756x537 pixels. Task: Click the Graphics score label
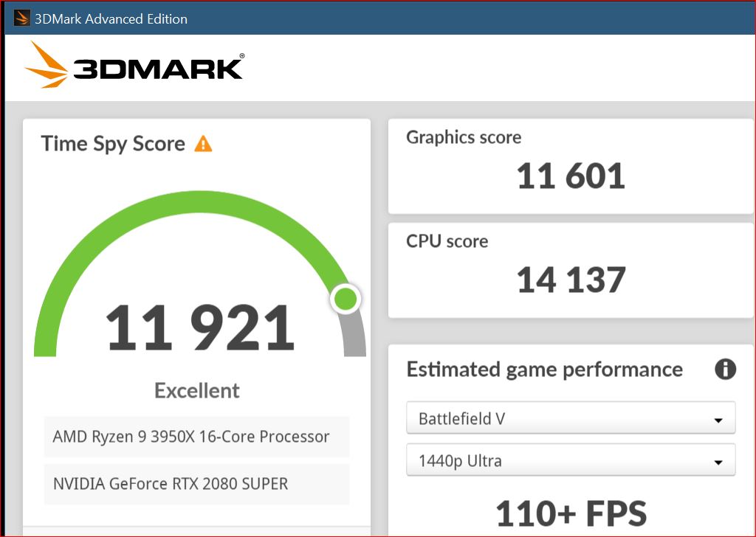click(464, 137)
